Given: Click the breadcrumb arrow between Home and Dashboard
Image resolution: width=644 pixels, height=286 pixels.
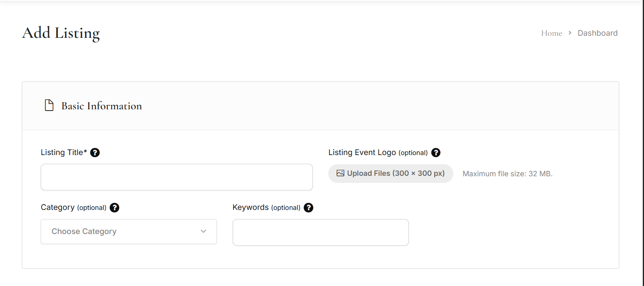Looking at the screenshot, I should click(570, 33).
